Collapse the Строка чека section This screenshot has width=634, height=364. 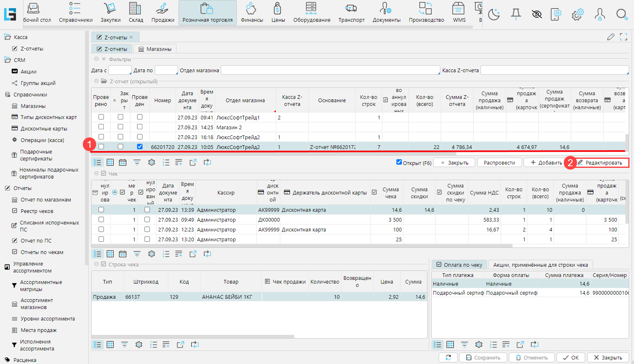click(96, 264)
